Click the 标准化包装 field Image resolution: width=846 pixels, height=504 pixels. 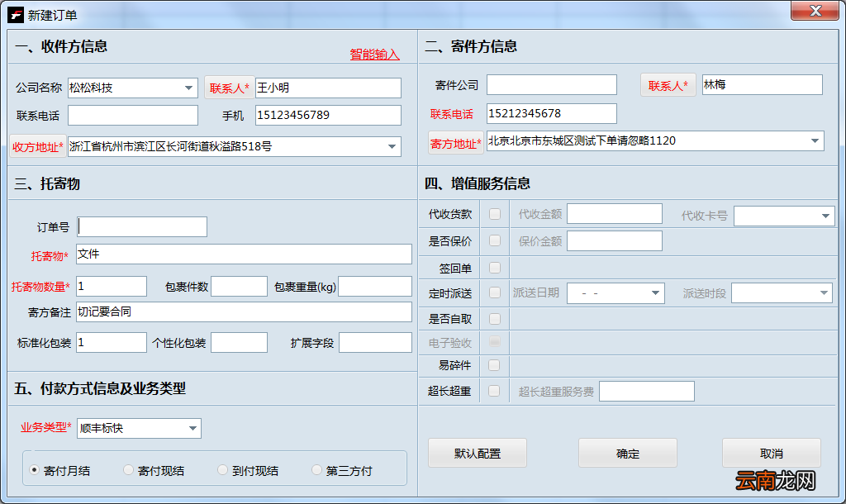coord(112,343)
